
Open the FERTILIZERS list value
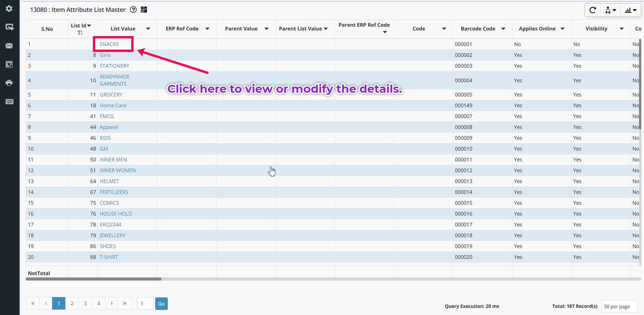pos(114,192)
